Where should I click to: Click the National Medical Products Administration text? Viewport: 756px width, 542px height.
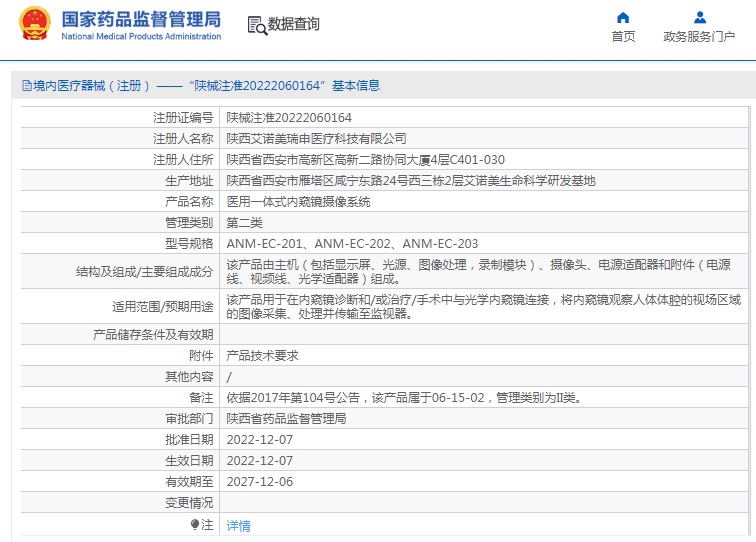click(x=141, y=36)
